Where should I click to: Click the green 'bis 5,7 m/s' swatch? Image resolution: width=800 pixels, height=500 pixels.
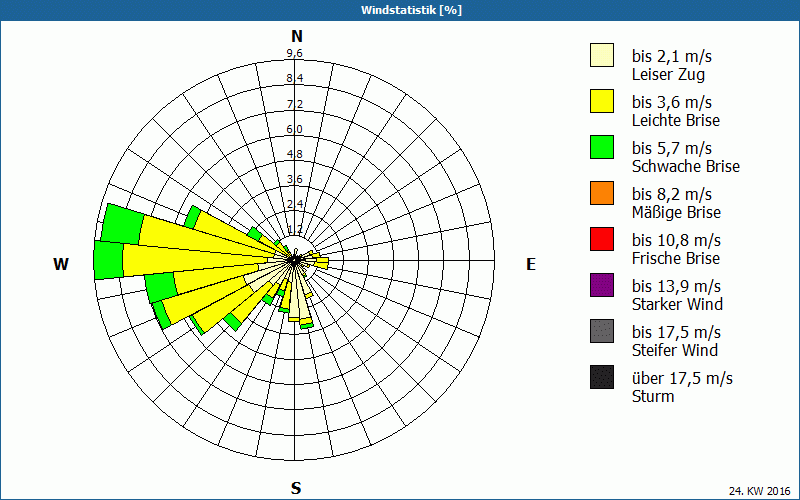point(602,147)
